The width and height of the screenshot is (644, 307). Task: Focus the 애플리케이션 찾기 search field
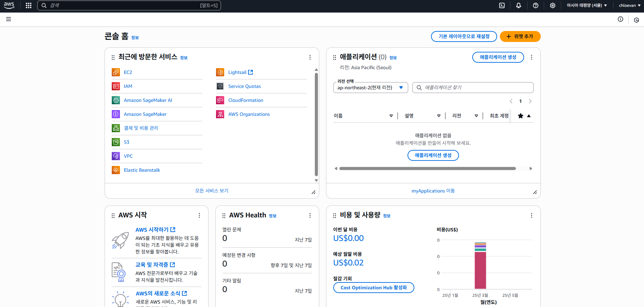pos(473,88)
